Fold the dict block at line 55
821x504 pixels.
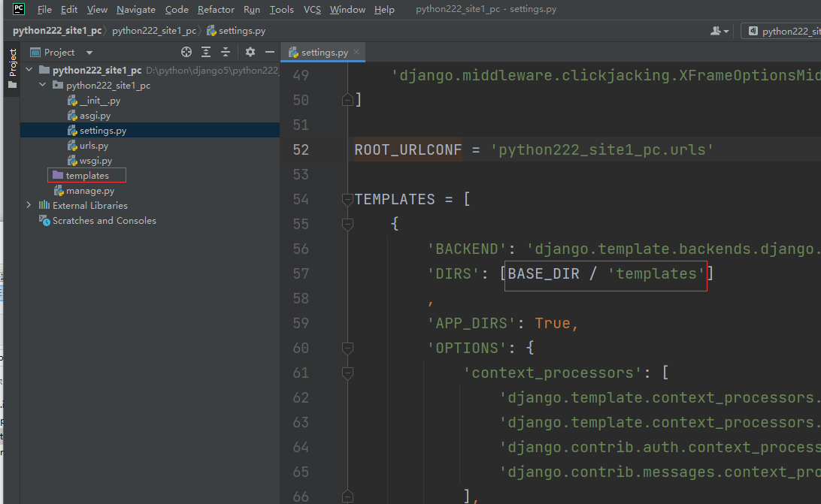[x=347, y=224]
